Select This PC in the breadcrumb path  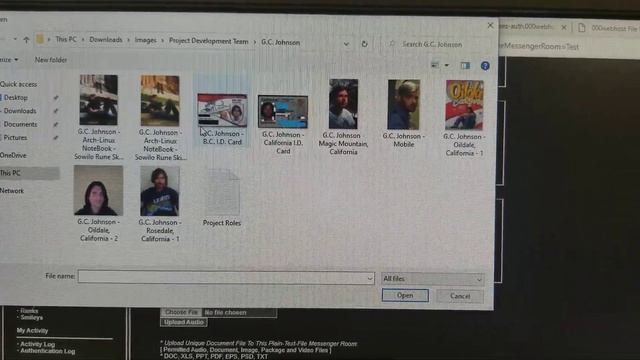tap(66, 39)
